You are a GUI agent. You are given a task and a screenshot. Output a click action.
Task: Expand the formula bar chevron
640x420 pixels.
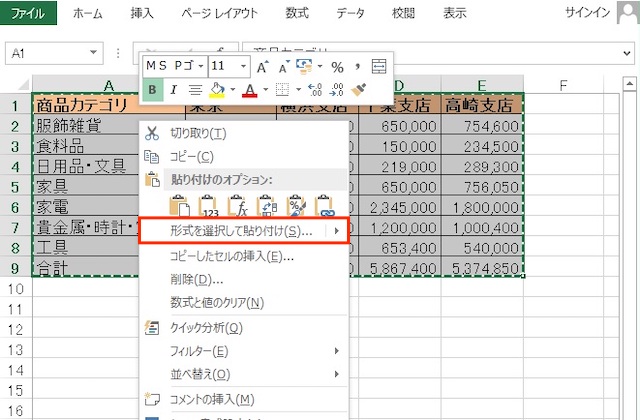click(627, 53)
